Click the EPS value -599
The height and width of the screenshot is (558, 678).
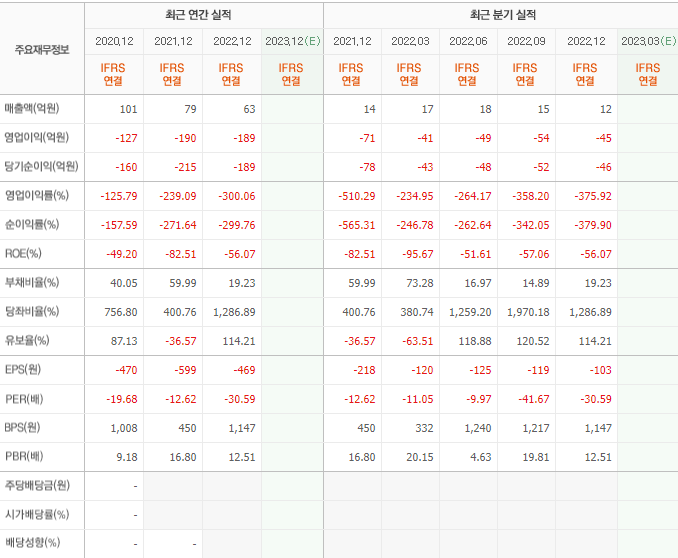click(185, 370)
